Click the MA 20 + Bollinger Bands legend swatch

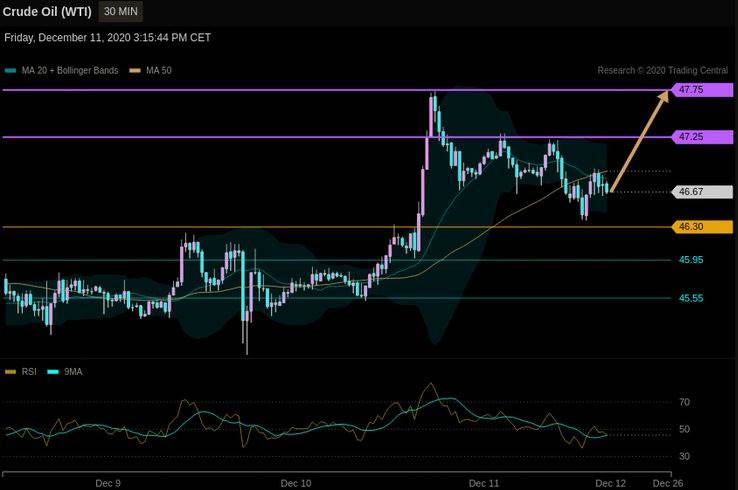click(10, 71)
